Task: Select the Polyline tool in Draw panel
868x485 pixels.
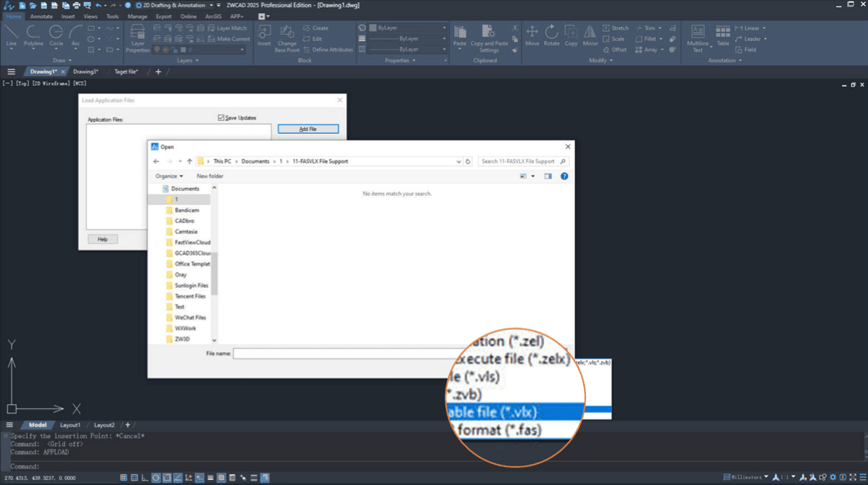Action: coord(33,35)
